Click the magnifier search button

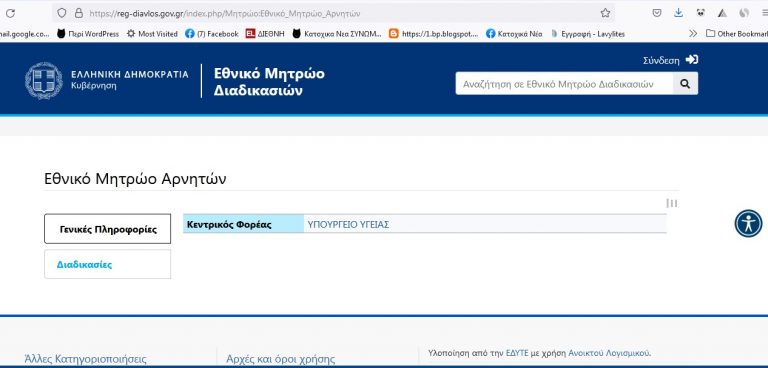(x=685, y=84)
